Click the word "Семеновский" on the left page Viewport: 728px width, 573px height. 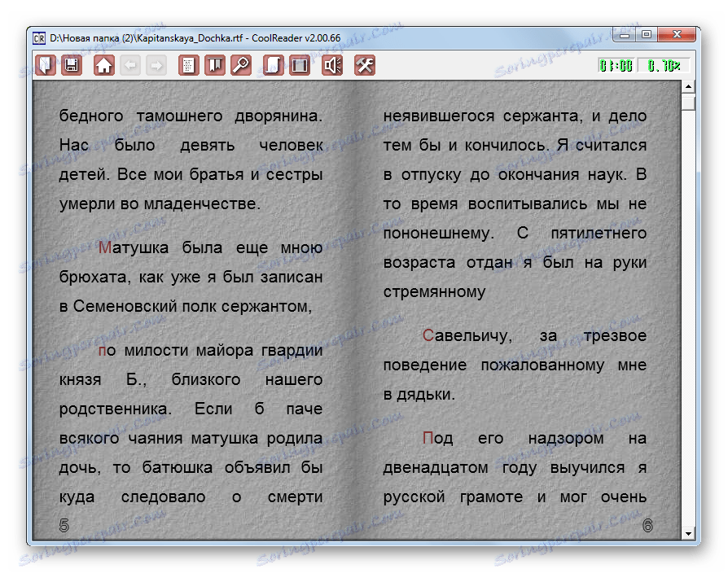tap(125, 306)
